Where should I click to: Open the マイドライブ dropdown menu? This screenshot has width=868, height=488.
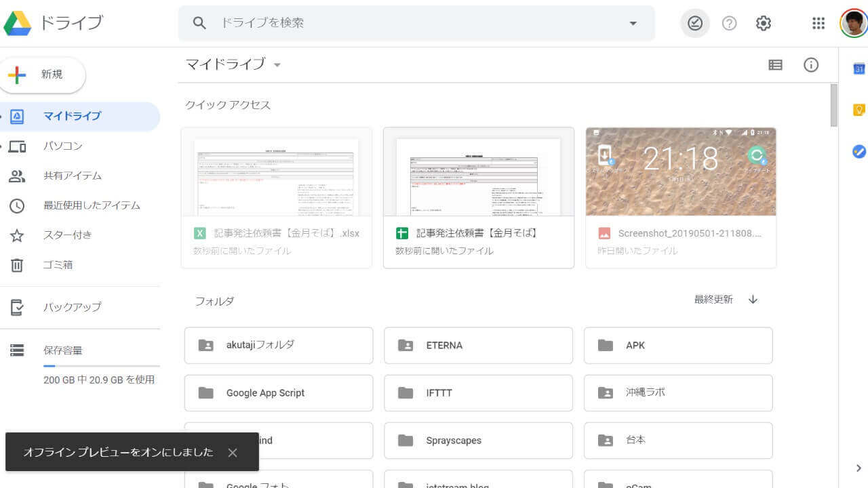click(277, 66)
